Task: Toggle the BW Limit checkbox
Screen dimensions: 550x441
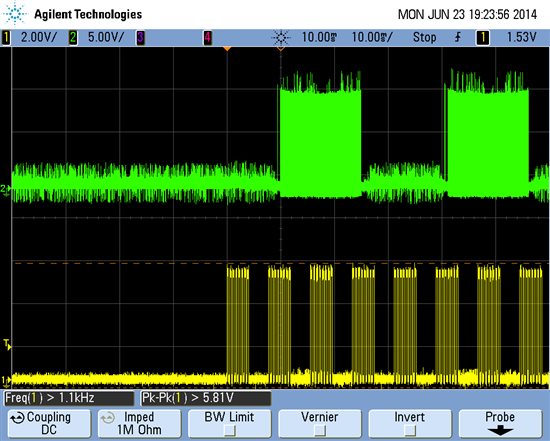Action: pyautogui.click(x=229, y=429)
